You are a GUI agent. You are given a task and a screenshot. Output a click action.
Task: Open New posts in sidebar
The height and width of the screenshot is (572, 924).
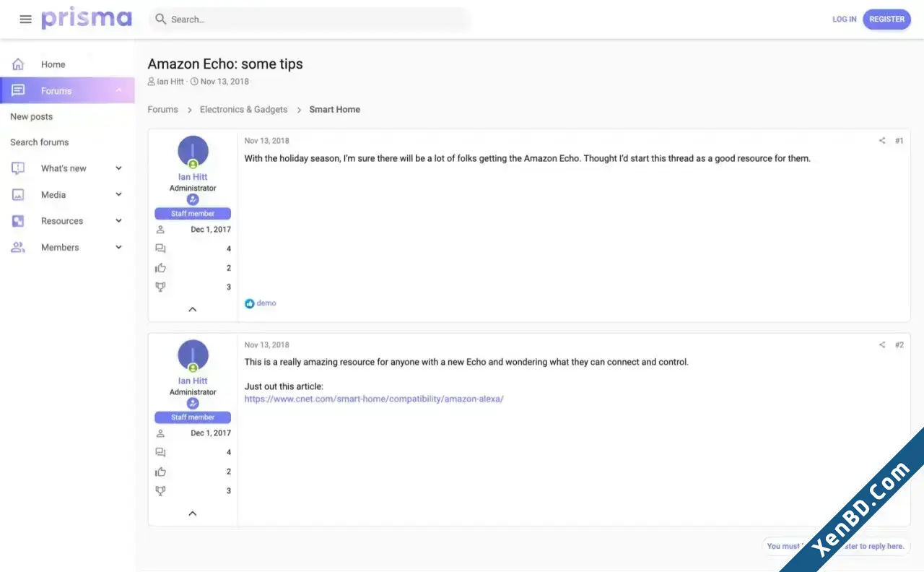point(32,116)
